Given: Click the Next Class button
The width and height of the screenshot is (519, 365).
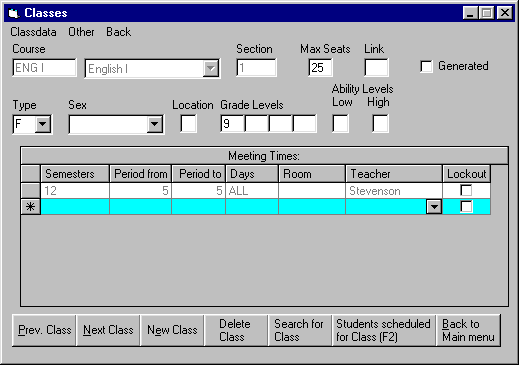Looking at the screenshot, I should 108,330.
